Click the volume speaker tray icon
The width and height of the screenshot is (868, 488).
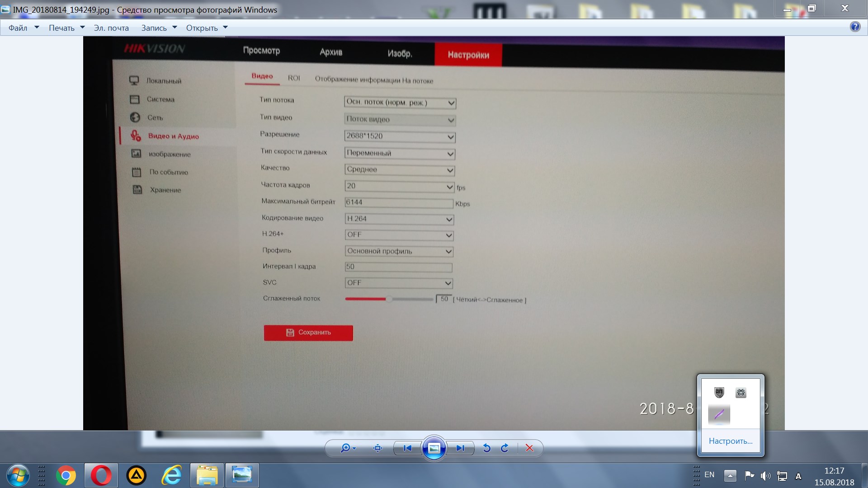click(x=765, y=475)
